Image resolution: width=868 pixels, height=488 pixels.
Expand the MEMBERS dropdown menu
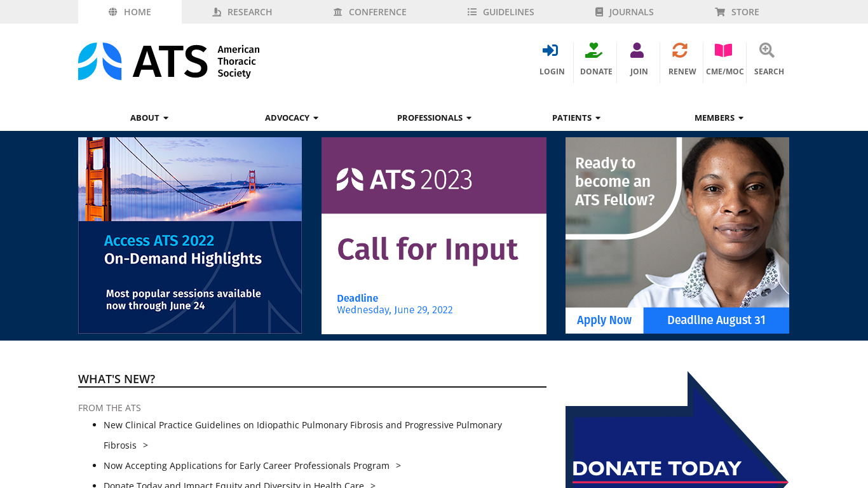coord(719,118)
